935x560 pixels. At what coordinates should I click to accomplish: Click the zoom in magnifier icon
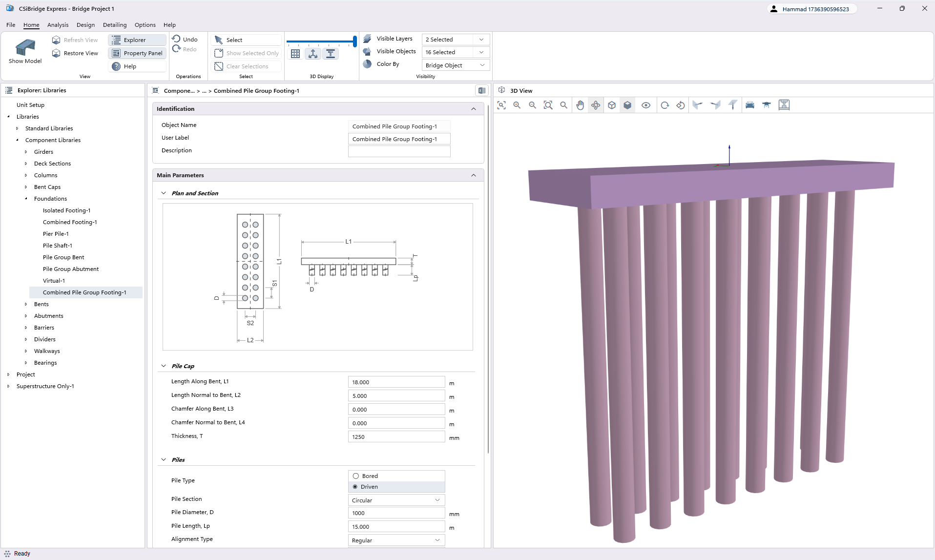(517, 105)
